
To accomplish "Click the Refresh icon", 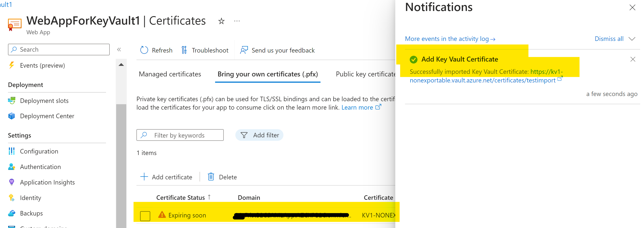I will coord(144,50).
